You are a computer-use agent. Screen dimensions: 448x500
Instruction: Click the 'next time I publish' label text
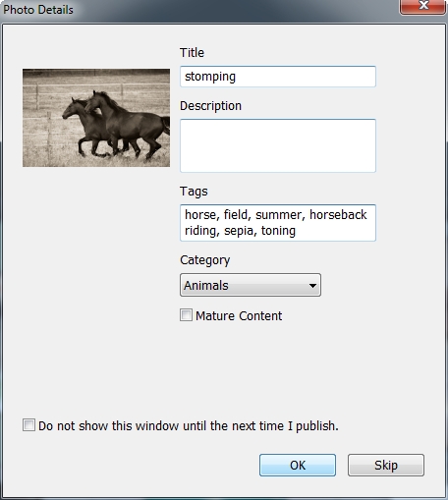coord(285,426)
